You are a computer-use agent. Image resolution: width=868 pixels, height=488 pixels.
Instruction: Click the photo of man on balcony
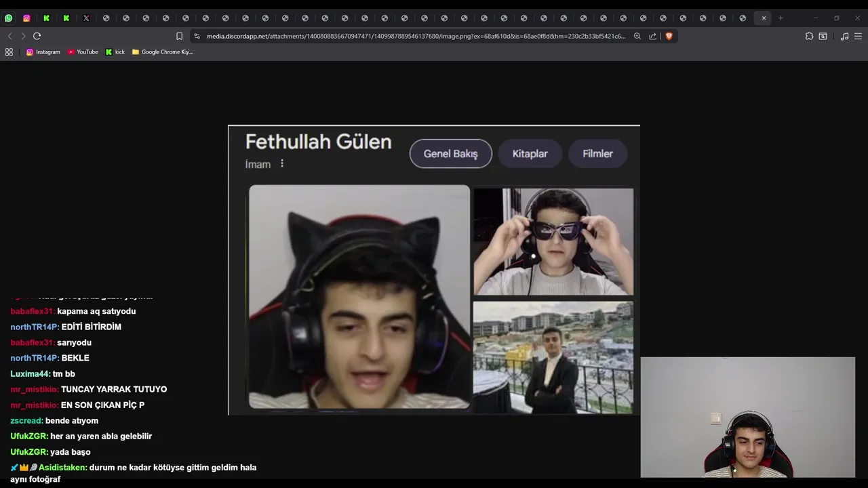[x=553, y=357]
